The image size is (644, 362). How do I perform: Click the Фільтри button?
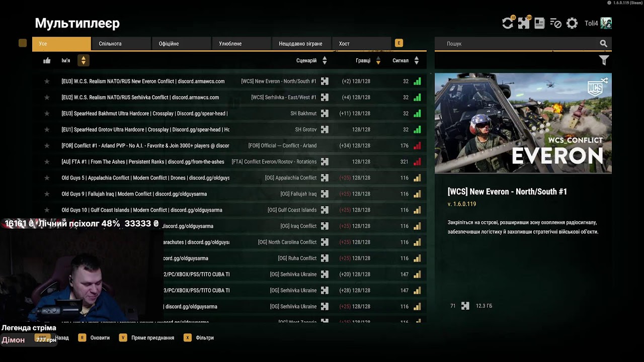click(199, 338)
